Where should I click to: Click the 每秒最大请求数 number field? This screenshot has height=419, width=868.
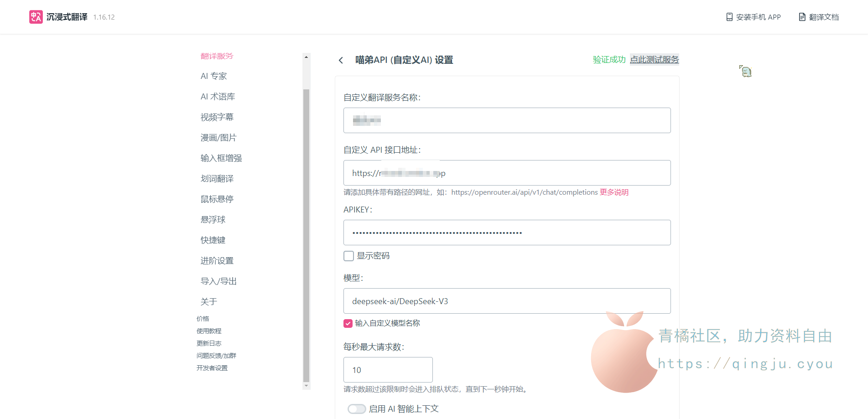click(x=388, y=370)
